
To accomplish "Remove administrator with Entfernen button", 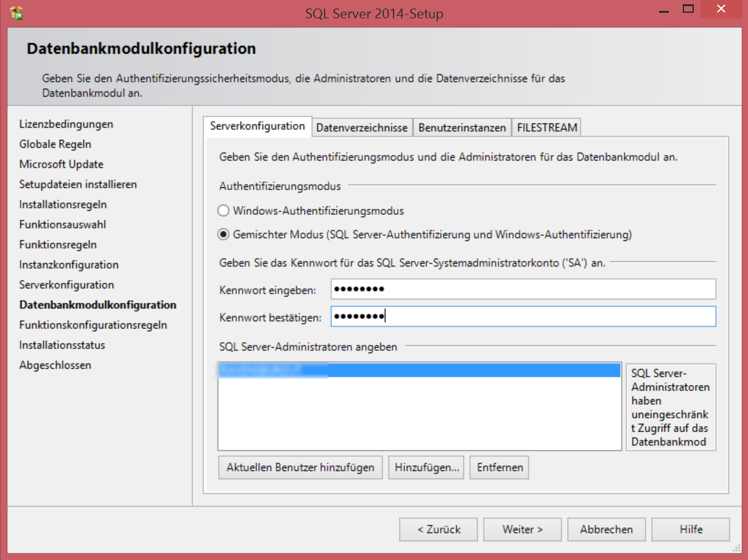I will coord(499,467).
